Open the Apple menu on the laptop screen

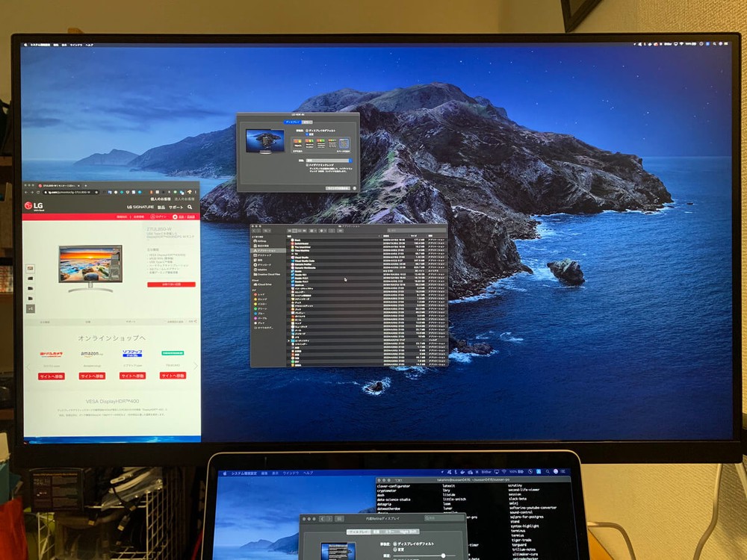(226, 473)
